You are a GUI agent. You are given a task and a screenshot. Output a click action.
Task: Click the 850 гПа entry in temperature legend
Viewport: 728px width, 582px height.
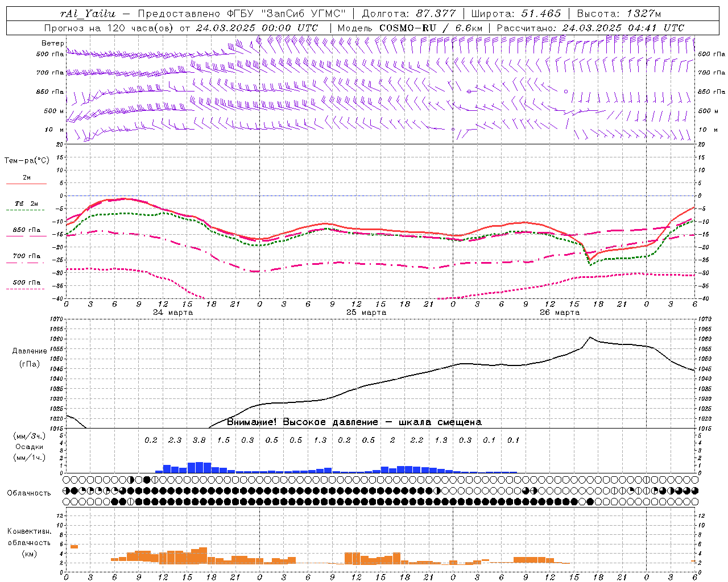pos(27,230)
